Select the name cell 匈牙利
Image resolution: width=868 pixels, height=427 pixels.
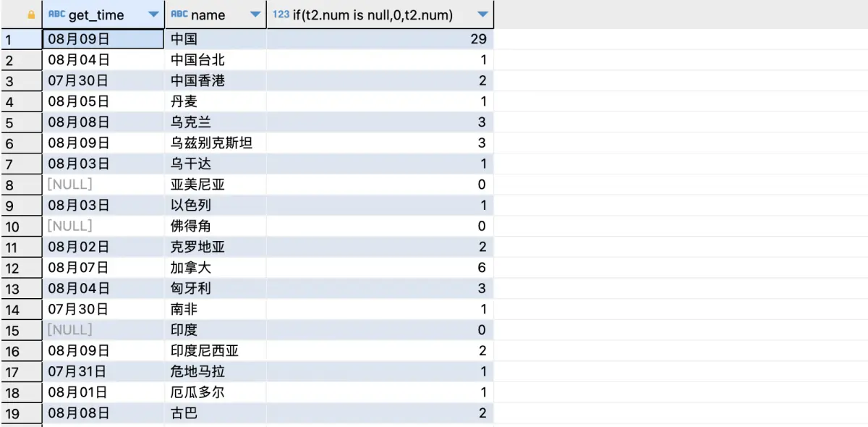tap(216, 289)
